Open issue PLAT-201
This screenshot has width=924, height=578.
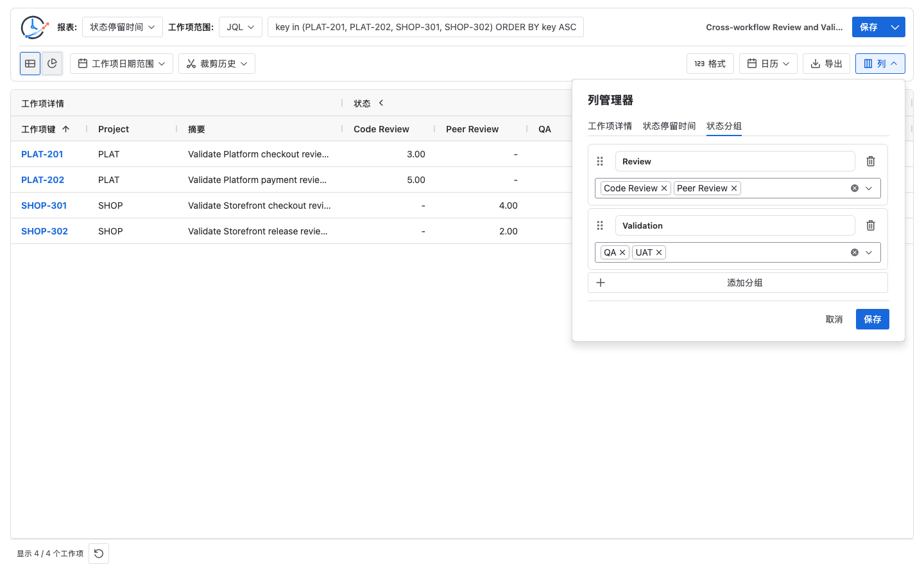pyautogui.click(x=42, y=154)
